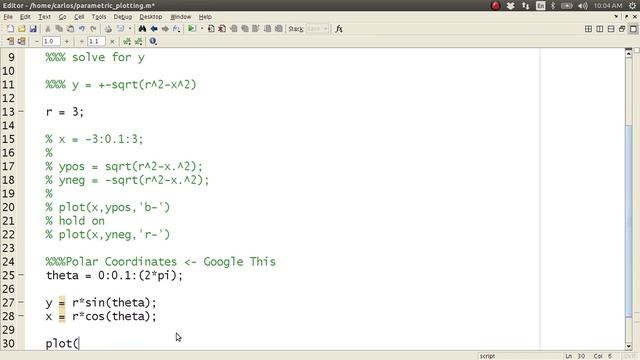Open the clock showing 10:04 AM
The height and width of the screenshot is (360, 640).
[x=608, y=6]
